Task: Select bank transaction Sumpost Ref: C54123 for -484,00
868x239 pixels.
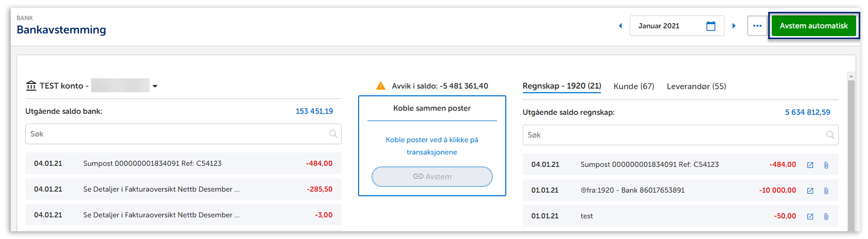Action: point(183,163)
